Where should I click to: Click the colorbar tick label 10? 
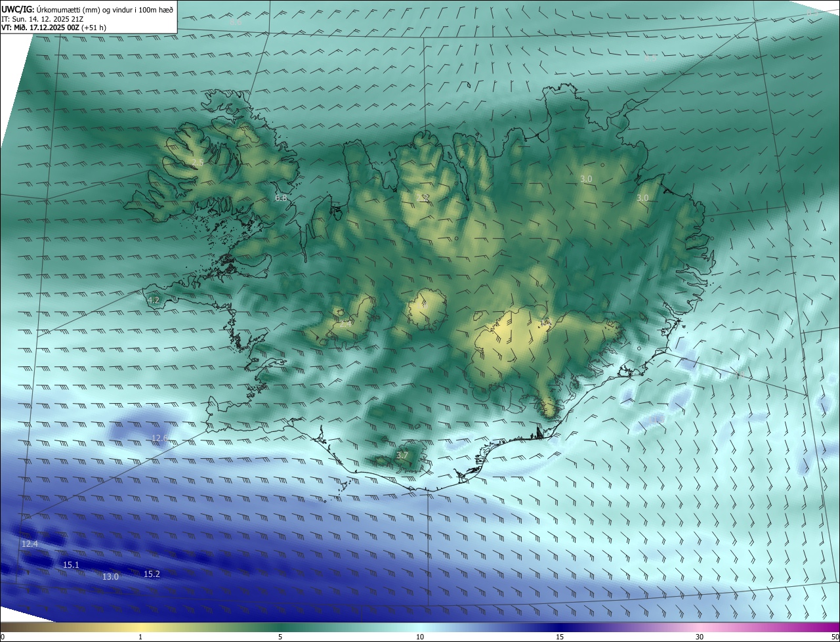coord(420,637)
